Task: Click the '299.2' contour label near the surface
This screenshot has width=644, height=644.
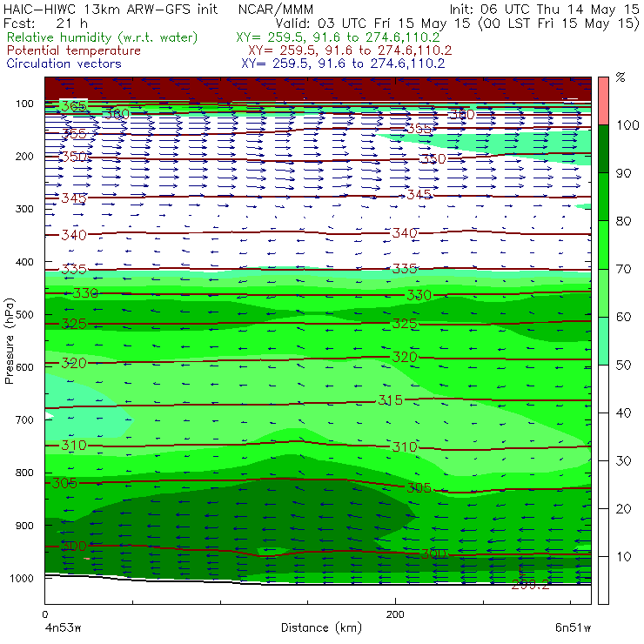Action: [530, 585]
